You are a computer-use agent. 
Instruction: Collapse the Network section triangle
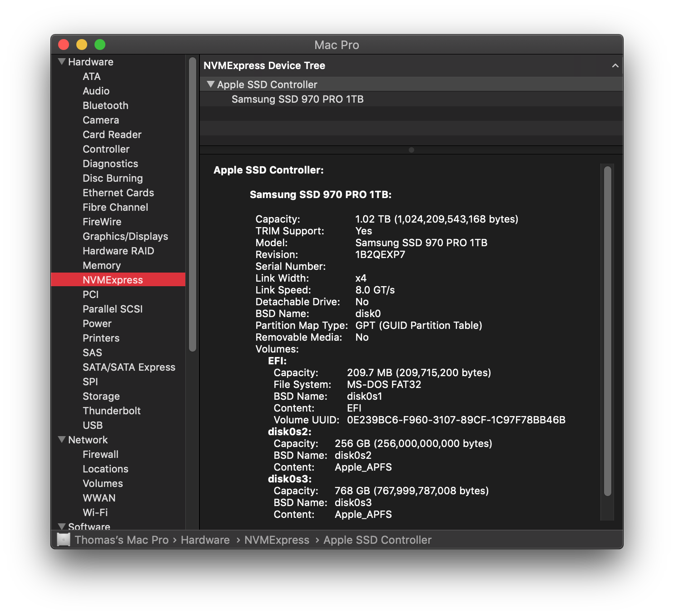pyautogui.click(x=62, y=440)
